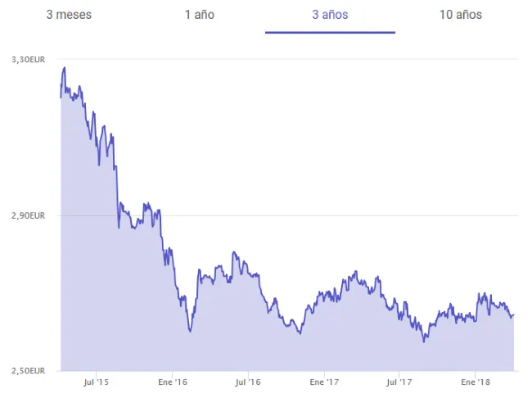This screenshot has height=407, width=532.
Task: Click the 2,50EUR axis label
Action: tap(28, 370)
